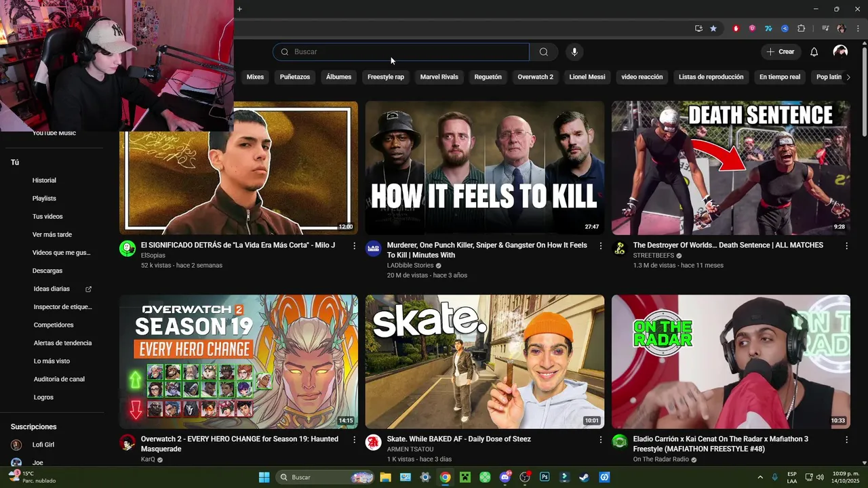Open a new browser tab with plus icon
This screenshot has height=488, width=868.
[239, 9]
